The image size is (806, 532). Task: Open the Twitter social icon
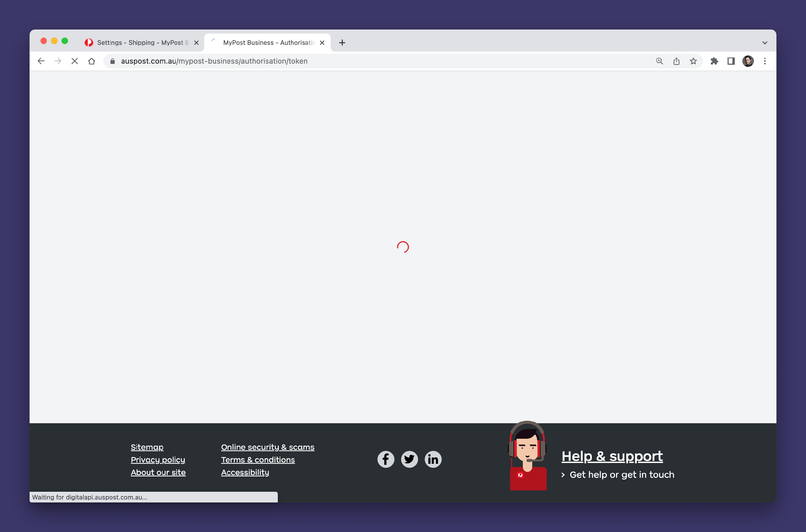click(409, 459)
